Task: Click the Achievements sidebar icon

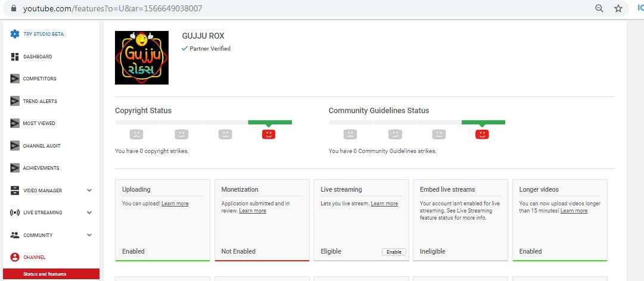Action: tap(15, 168)
